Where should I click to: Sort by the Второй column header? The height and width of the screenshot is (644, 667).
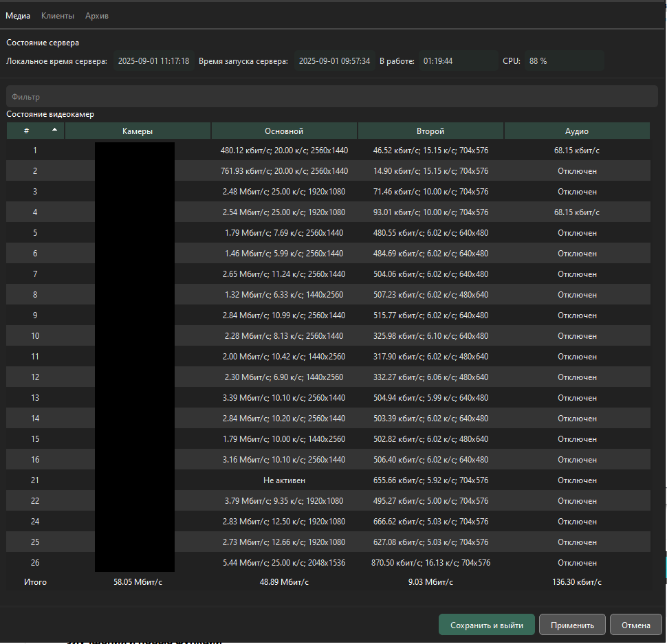pos(430,131)
